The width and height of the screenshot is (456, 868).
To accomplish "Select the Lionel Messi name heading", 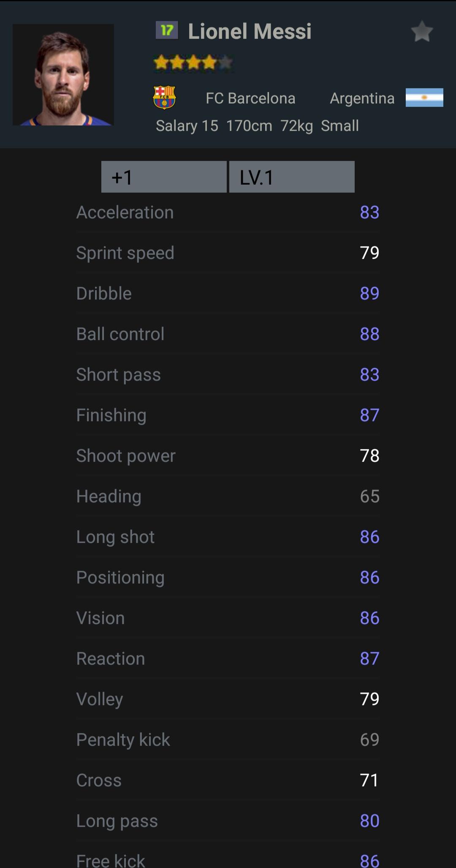I will (x=250, y=31).
